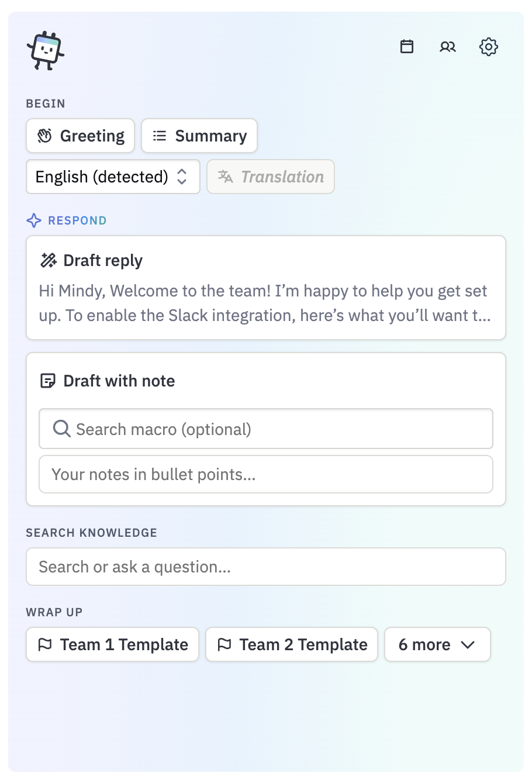Screen dimensions: 532x780
Task: Open the calendar icon in header
Action: [x=407, y=46]
